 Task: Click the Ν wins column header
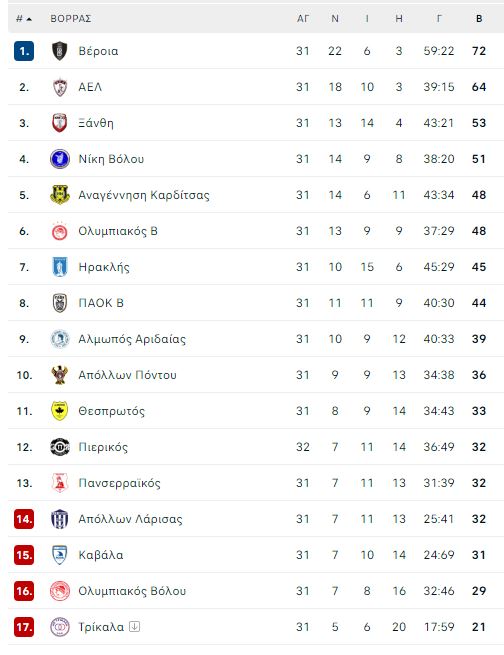click(x=335, y=19)
